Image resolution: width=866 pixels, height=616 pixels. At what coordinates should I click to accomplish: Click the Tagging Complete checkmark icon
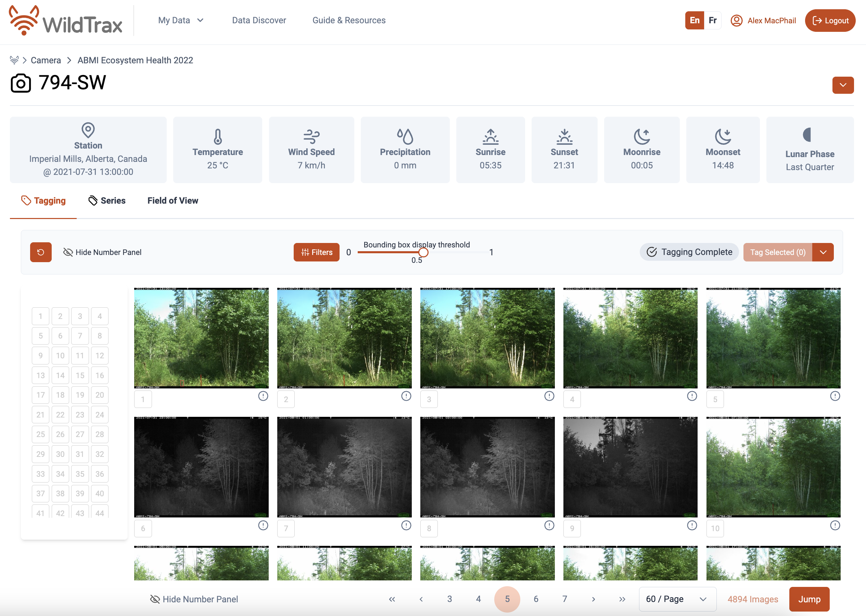651,252
